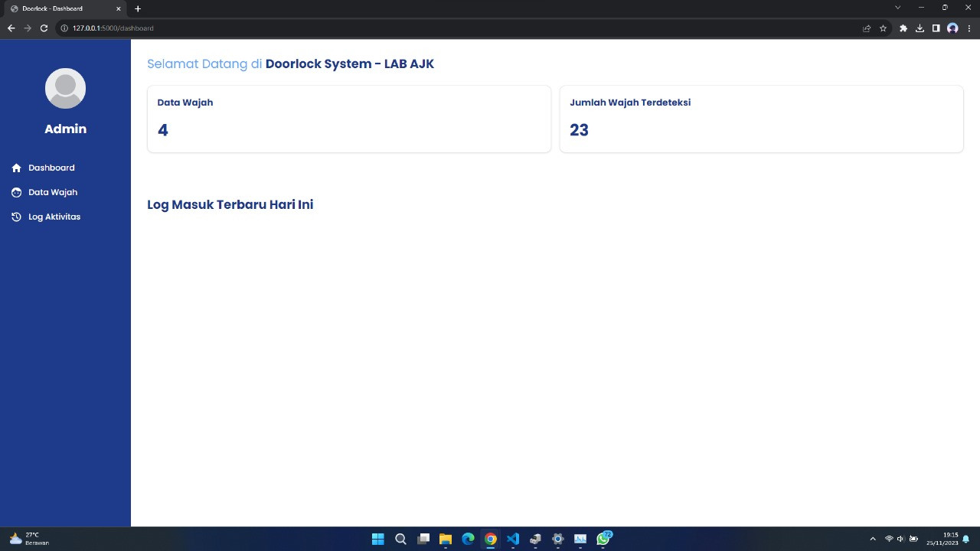Viewport: 980px width, 551px height.
Task: Open Chrome downloads icon
Action: point(920,28)
